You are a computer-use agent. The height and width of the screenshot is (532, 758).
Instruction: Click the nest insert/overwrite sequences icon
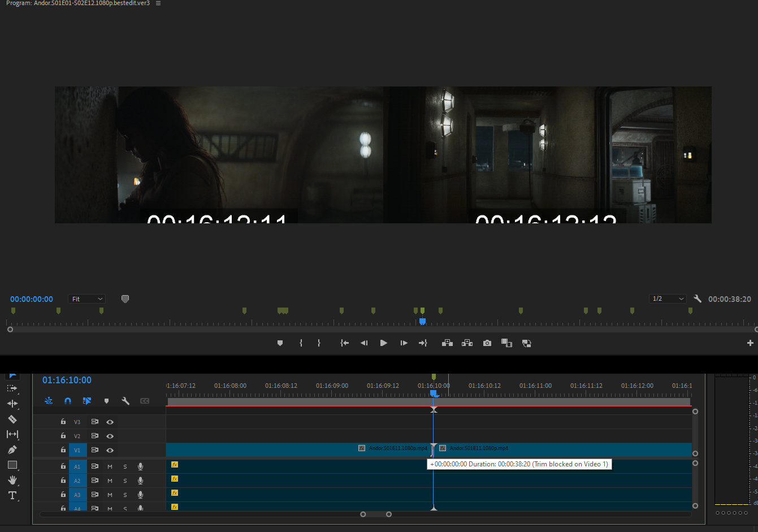[49, 401]
